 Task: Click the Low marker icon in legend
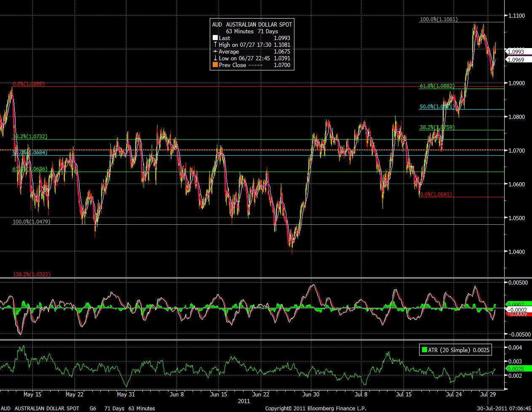[x=215, y=58]
